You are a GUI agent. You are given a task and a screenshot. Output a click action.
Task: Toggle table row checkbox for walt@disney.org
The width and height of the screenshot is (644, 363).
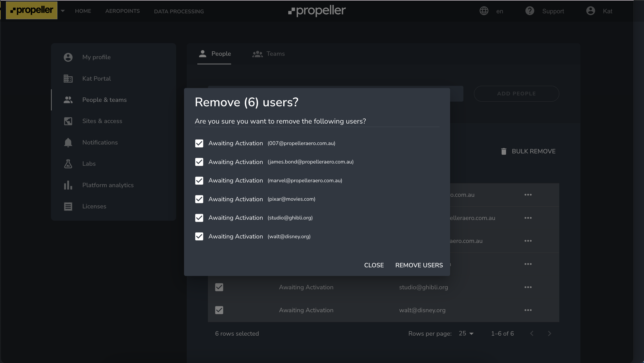tap(219, 310)
